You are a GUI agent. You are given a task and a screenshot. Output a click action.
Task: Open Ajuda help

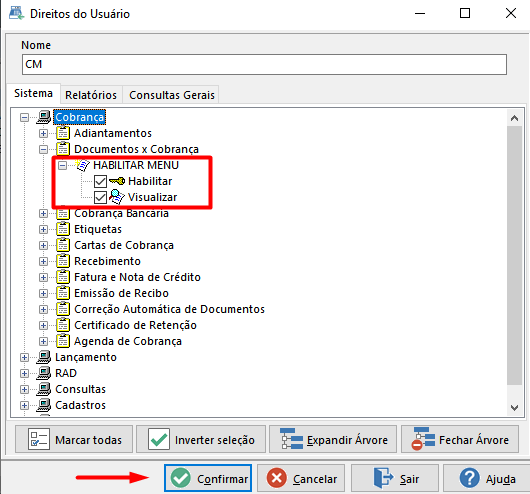(487, 478)
